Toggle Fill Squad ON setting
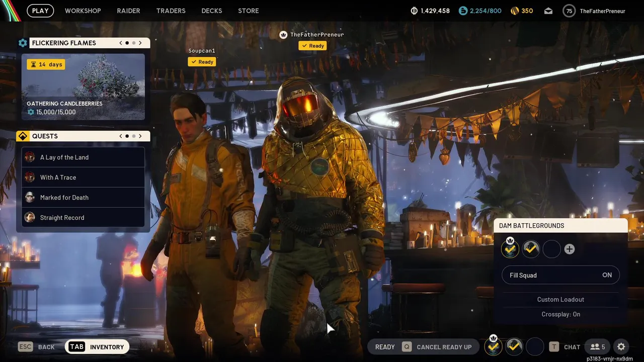The width and height of the screenshot is (644, 362). [x=560, y=275]
